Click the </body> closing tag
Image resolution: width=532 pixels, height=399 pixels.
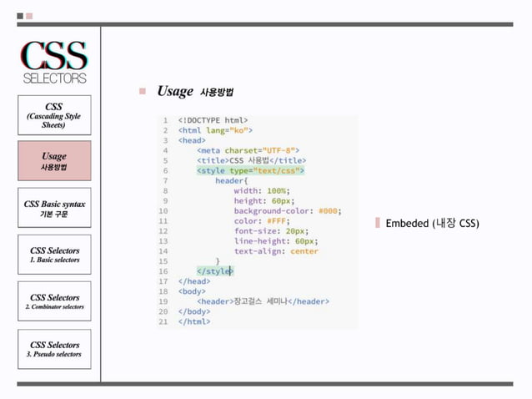coord(194,311)
